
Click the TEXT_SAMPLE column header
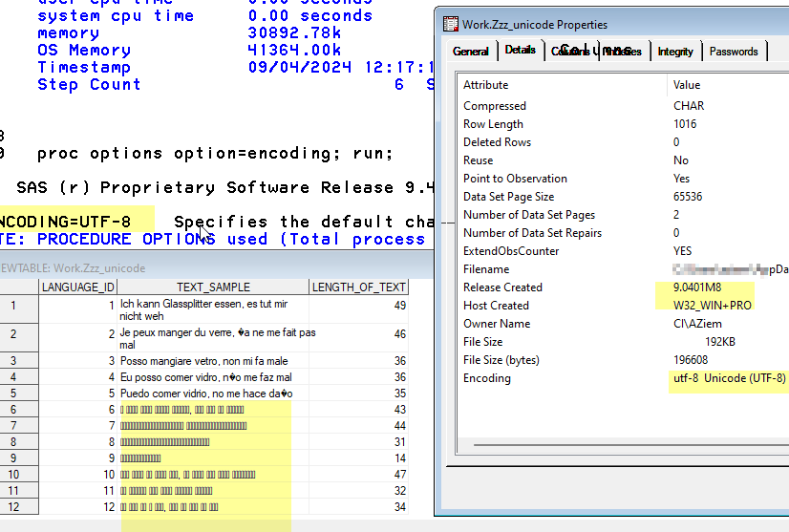click(x=213, y=287)
